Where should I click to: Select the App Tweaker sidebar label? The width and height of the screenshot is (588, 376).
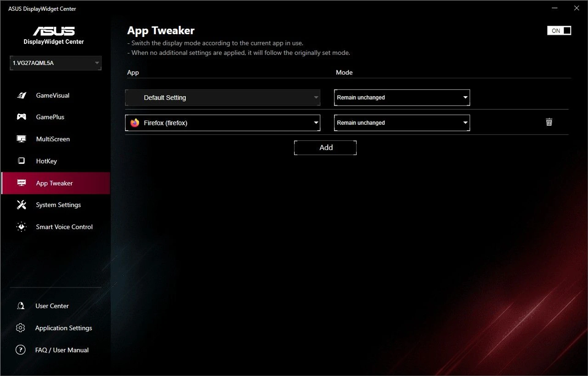55,183
